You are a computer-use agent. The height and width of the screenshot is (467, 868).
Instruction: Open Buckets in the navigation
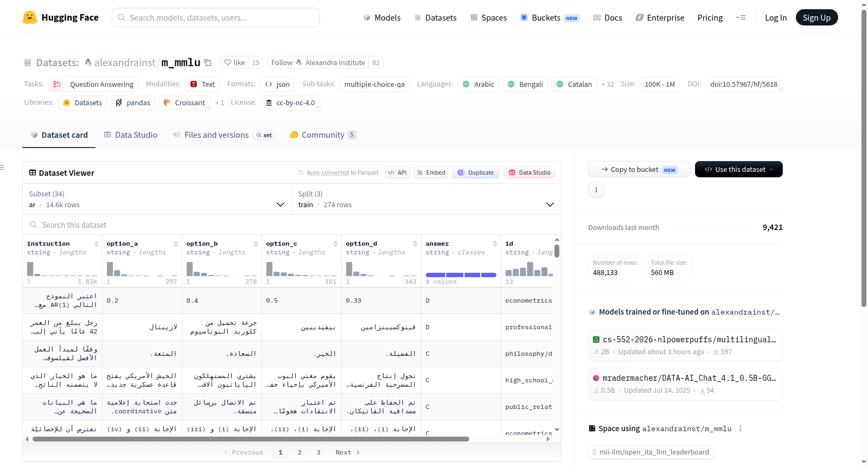pos(550,17)
